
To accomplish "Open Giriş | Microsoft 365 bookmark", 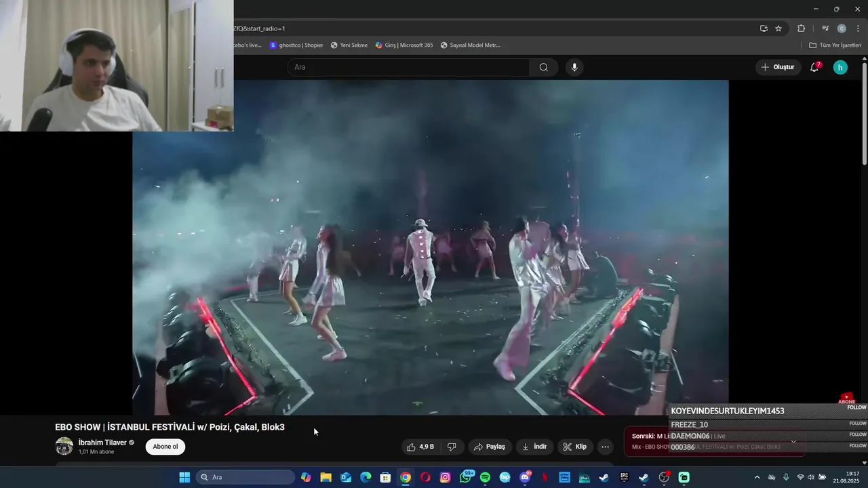I will (x=404, y=45).
